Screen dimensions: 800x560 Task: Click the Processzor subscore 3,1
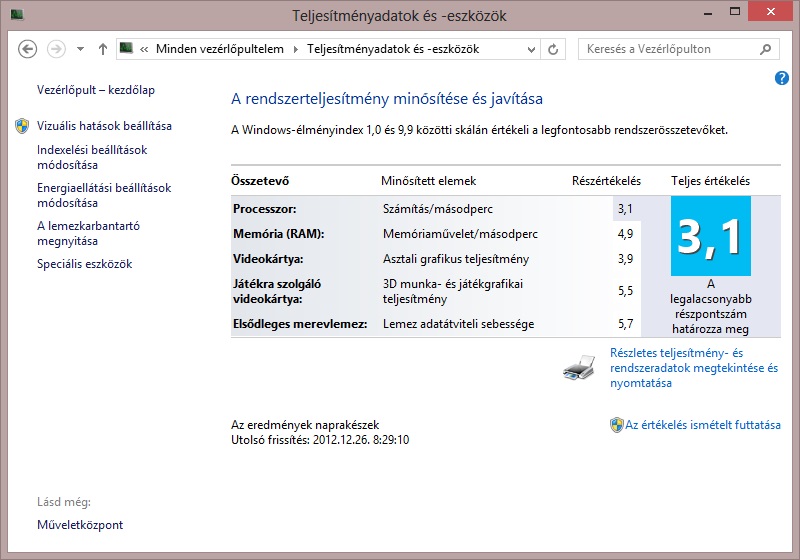626,209
